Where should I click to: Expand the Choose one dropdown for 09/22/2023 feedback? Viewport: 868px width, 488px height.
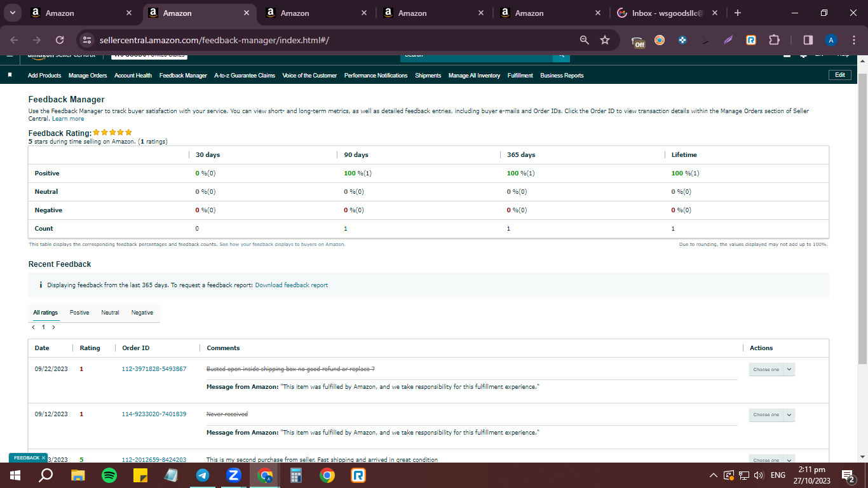point(771,370)
